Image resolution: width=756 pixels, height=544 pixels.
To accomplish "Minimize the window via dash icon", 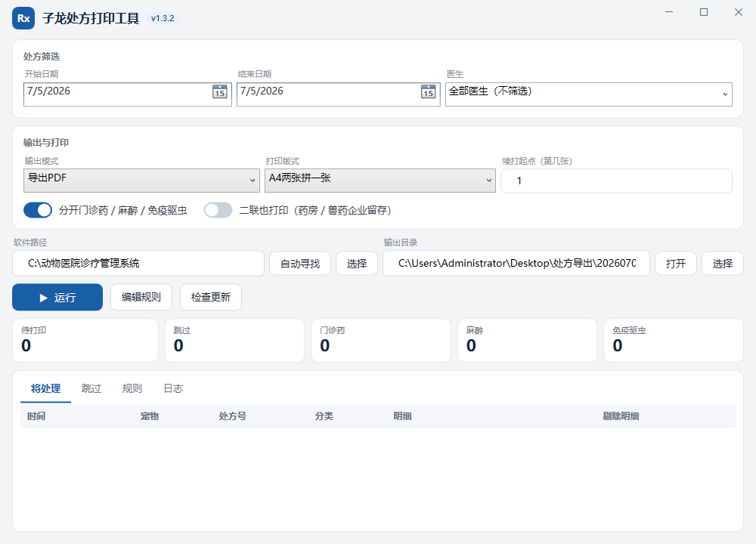I will [x=669, y=12].
